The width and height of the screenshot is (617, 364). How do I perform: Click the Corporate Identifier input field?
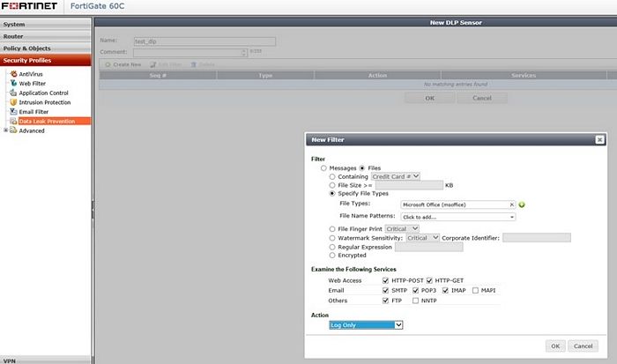pos(536,238)
